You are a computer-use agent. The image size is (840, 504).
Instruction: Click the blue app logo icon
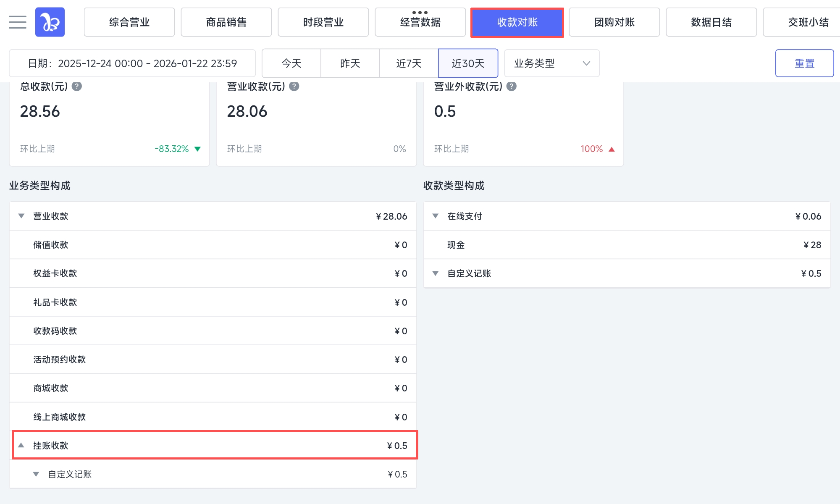click(50, 22)
